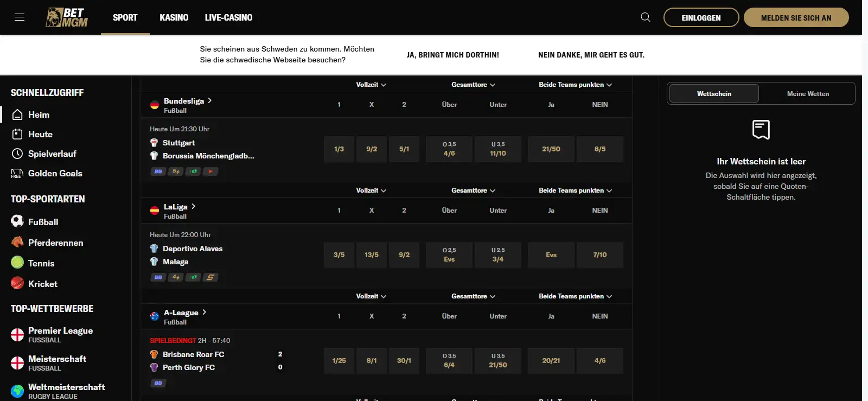Image resolution: width=868 pixels, height=401 pixels.
Task: Switch to the SPORT tab
Action: point(125,17)
